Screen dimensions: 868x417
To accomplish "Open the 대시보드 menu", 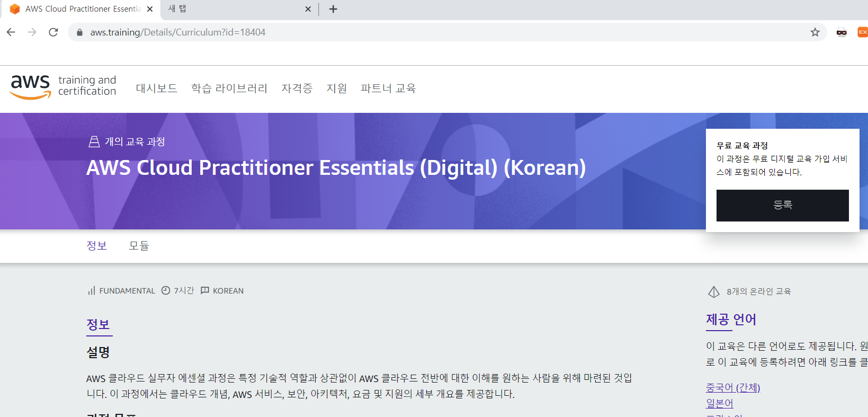I will [x=157, y=88].
